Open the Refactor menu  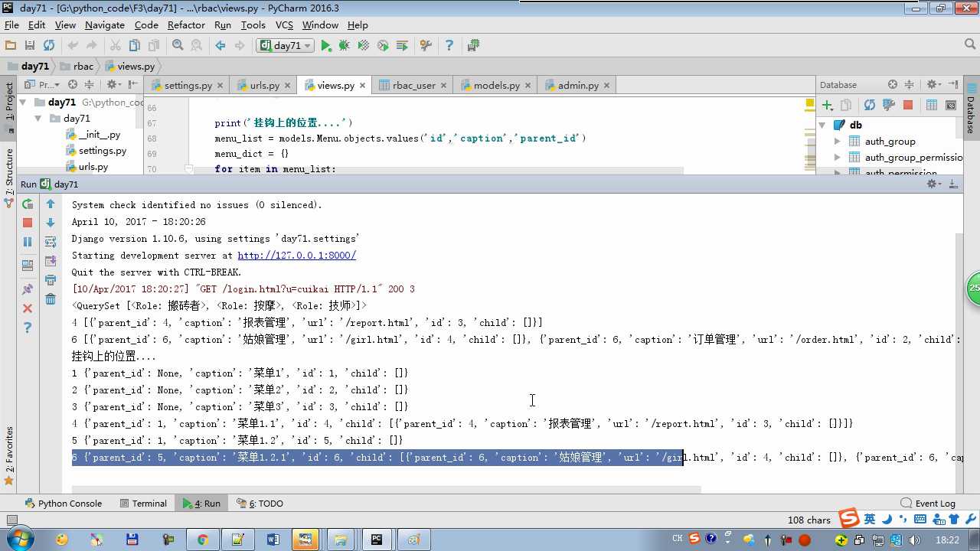point(186,25)
